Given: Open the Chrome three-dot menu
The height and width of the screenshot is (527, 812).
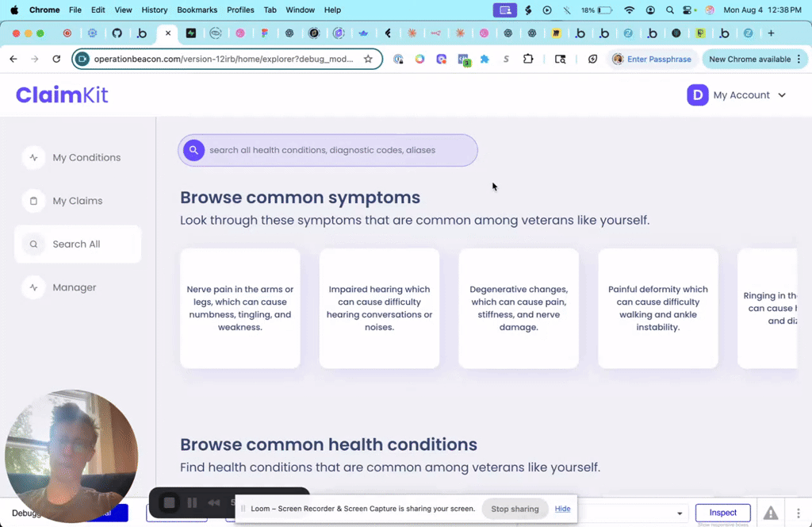Looking at the screenshot, I should (x=799, y=59).
